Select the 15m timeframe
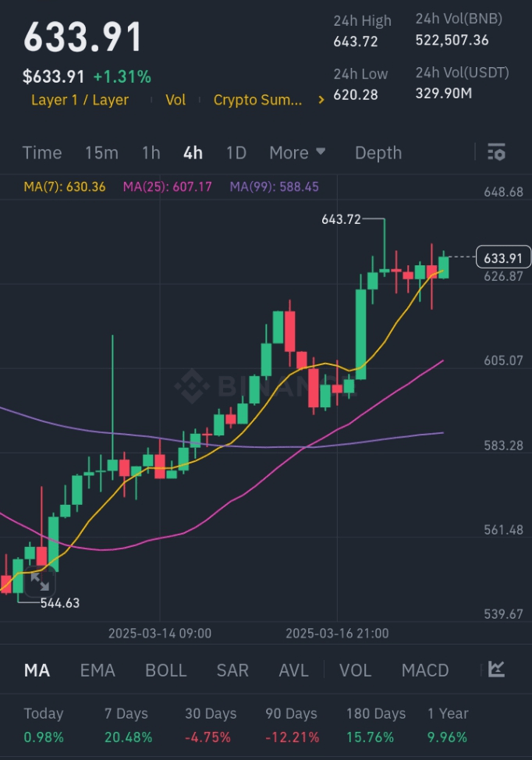532x760 pixels. click(101, 153)
